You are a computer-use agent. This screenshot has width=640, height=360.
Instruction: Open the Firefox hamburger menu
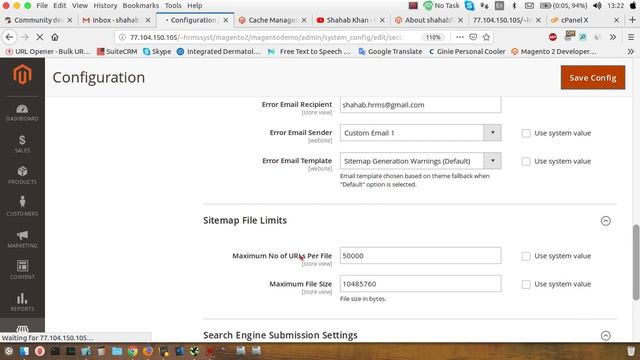click(631, 37)
